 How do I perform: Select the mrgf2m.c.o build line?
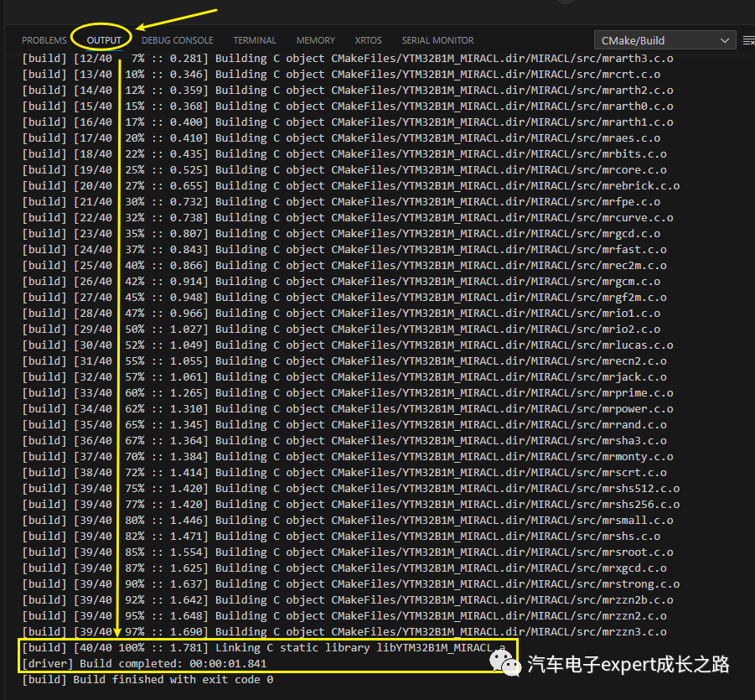pyautogui.click(x=344, y=298)
